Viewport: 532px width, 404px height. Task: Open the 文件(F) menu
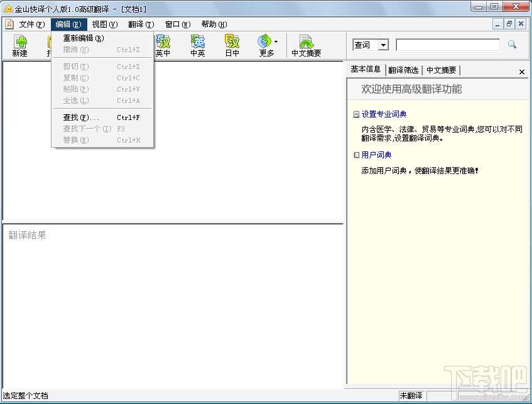pyautogui.click(x=32, y=25)
